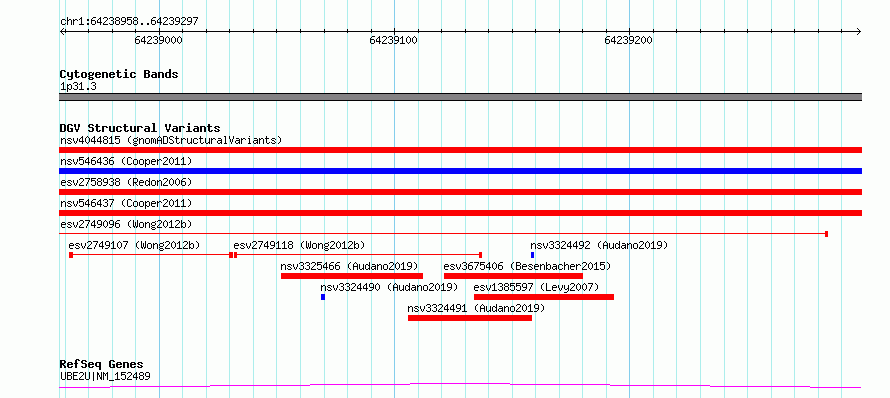Screen dimensions: 890x398
Task: Open the nsv3324491 (Audano2019) label
Action: click(x=477, y=308)
